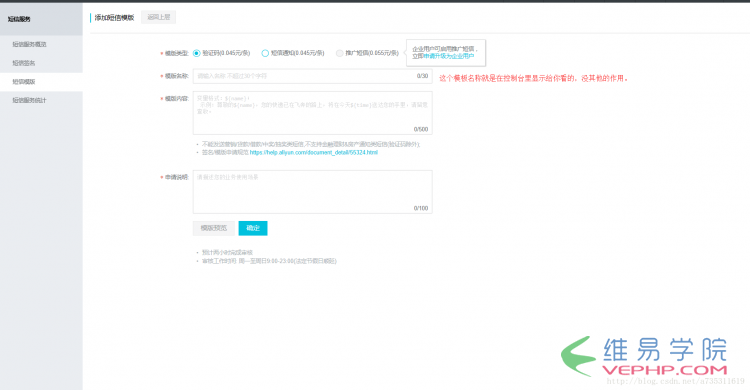Select the disabled 推广短信 radio option
Screen dimensions: 750x390
340,53
